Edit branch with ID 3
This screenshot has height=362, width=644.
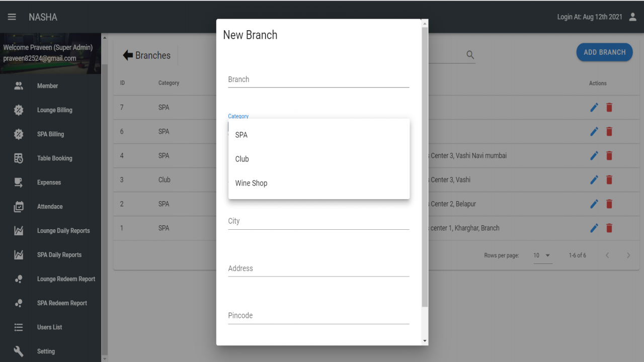(x=594, y=179)
